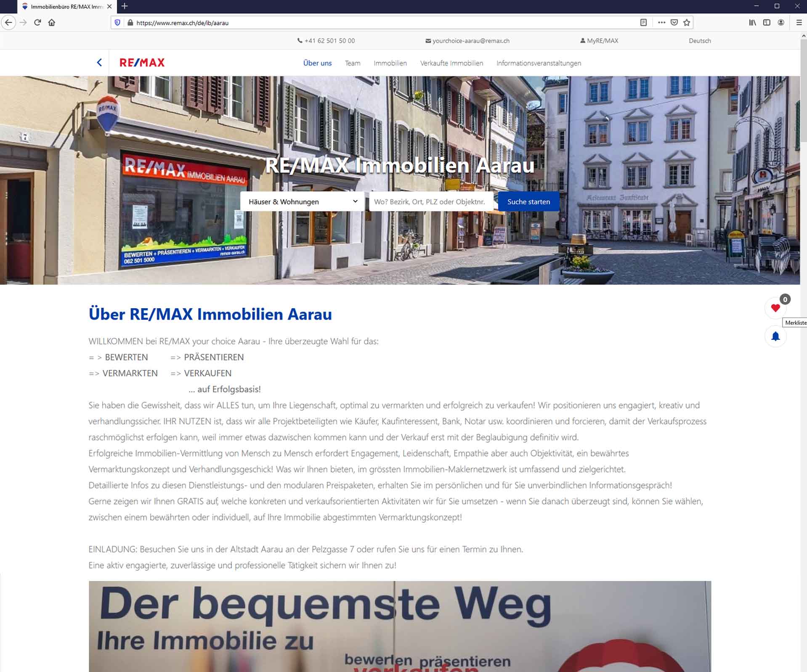
Task: Click the blue notification bell icon
Action: point(775,336)
